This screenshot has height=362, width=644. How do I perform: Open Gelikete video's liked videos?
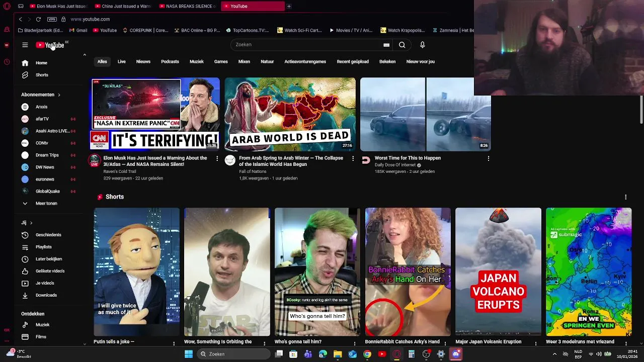click(49, 271)
